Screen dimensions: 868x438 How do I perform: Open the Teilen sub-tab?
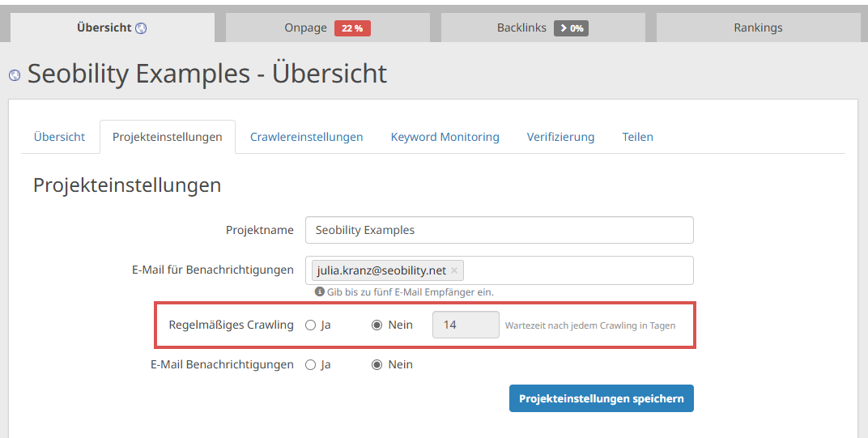[x=638, y=137]
